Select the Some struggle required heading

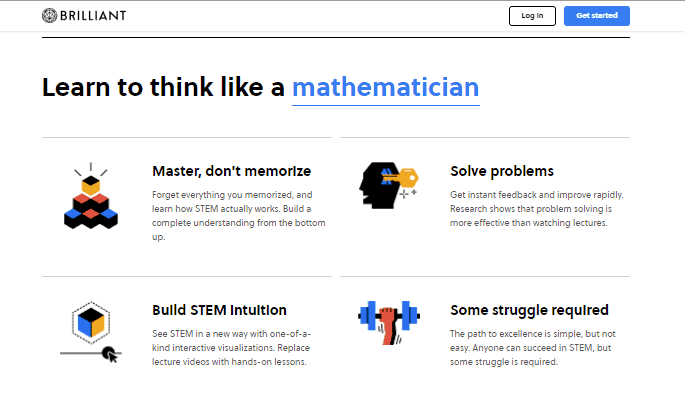529,310
